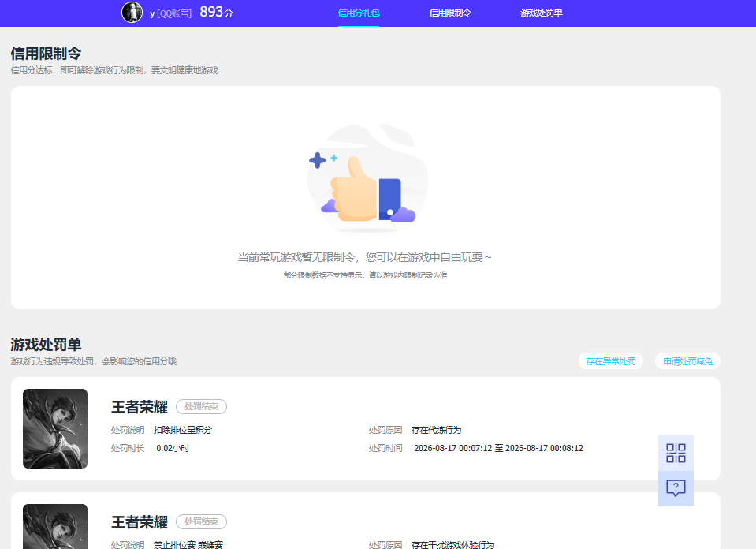Viewport: 756px width, 549px height.
Task: Click the 信用限制令 section heading
Action: tap(46, 53)
